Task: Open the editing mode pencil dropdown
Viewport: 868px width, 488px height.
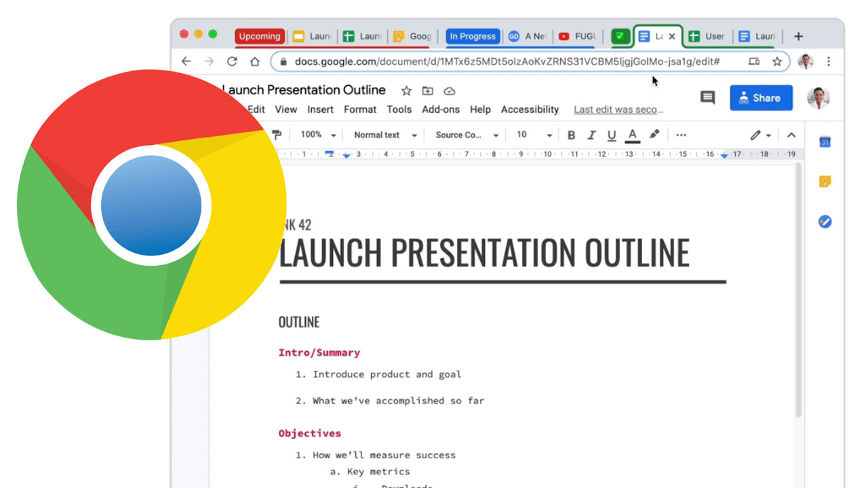Action: pyautogui.click(x=761, y=135)
